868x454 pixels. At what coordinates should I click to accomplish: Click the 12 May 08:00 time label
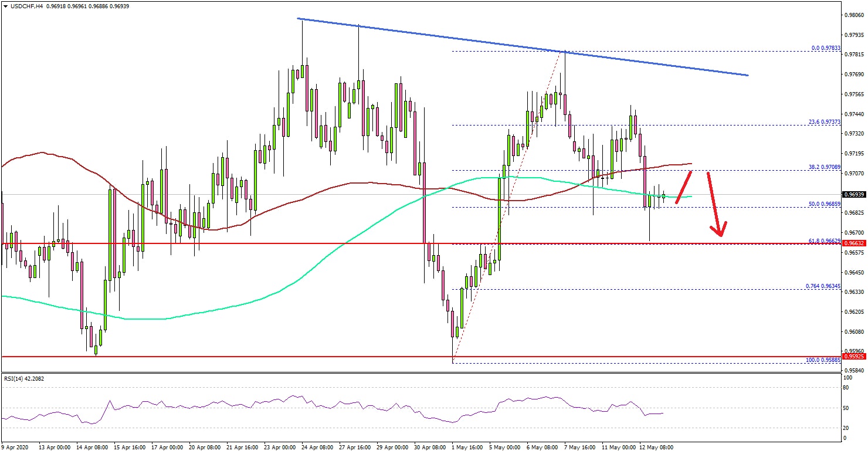(x=657, y=447)
